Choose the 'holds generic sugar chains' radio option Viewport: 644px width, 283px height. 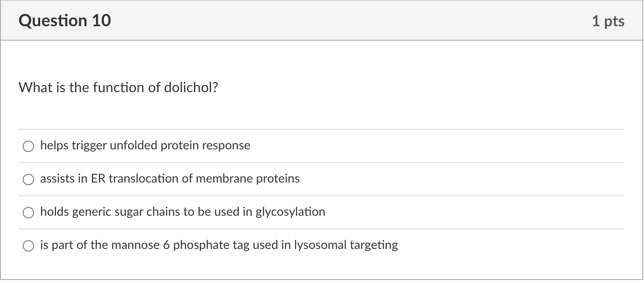point(28,213)
